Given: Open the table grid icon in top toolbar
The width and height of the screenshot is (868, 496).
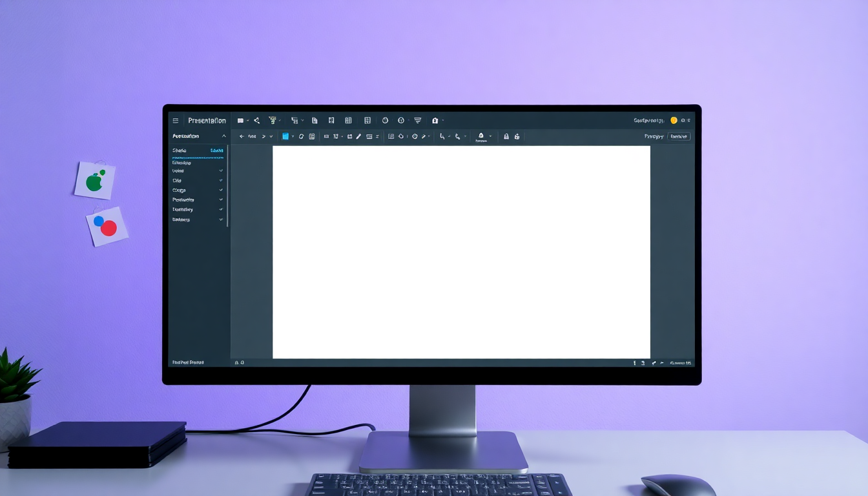Looking at the screenshot, I should [x=367, y=120].
